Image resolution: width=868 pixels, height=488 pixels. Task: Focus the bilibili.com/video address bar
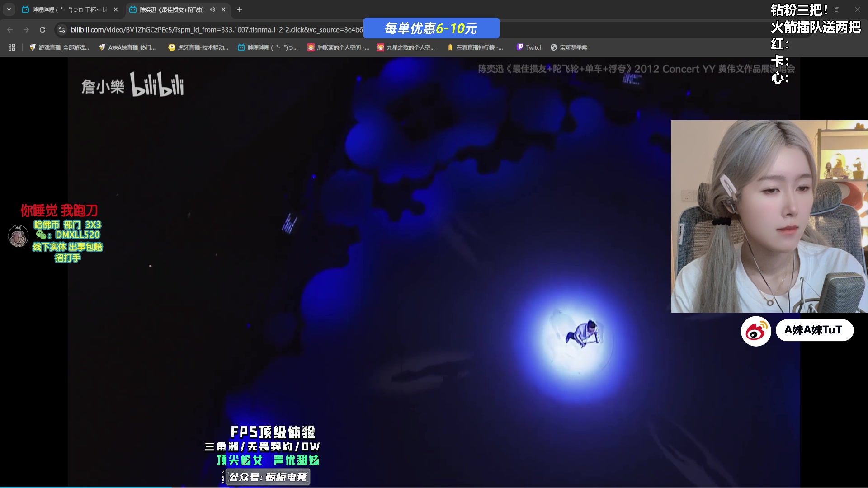click(x=216, y=30)
